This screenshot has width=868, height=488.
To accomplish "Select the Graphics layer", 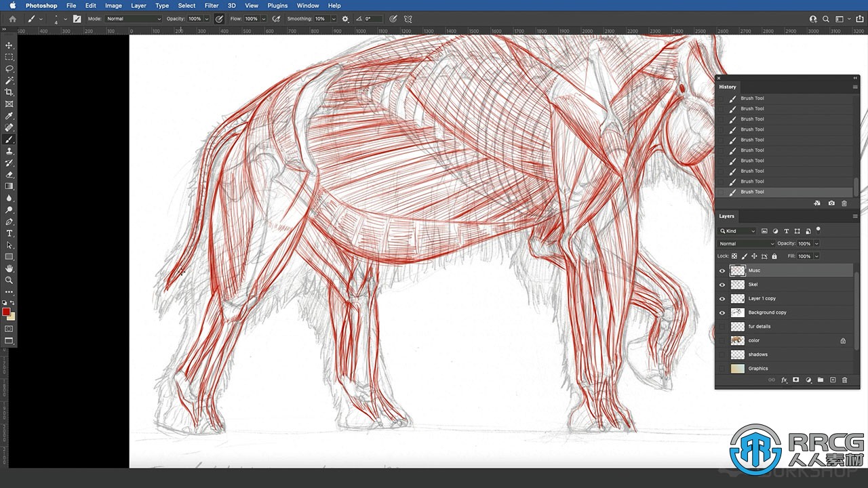I will tap(784, 369).
